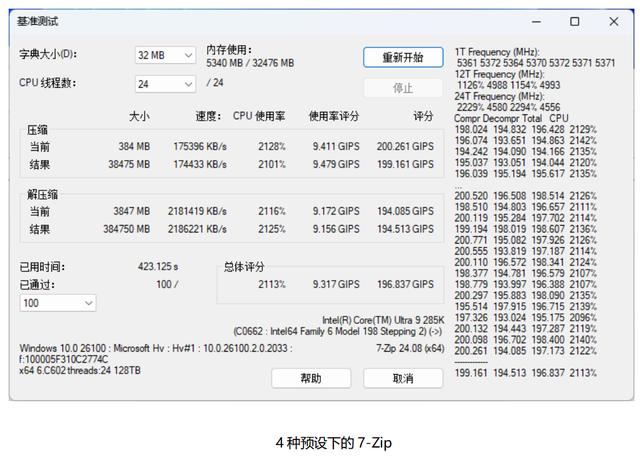Click compression current rating 200.261 GIPS
The height and width of the screenshot is (463, 640).
point(405,146)
